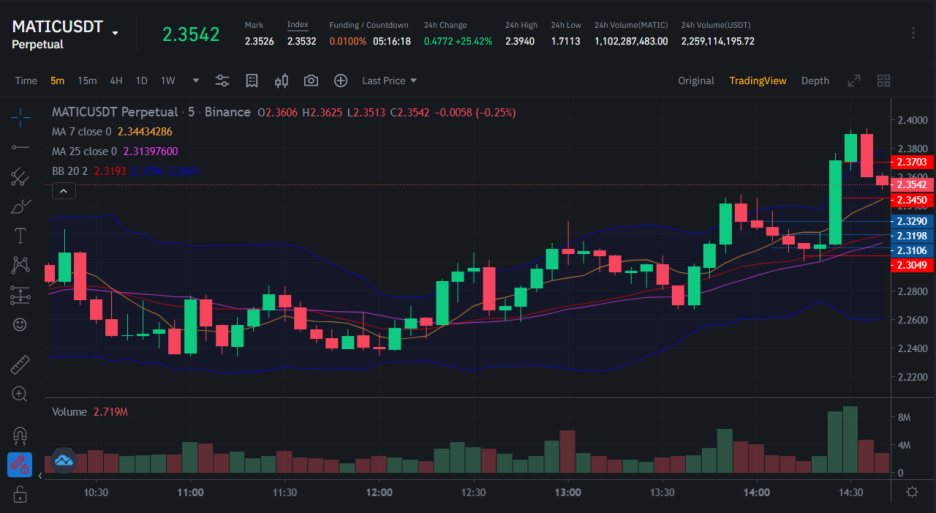The image size is (936, 513).
Task: Open the calculator icon in the toolbar
Action: tap(252, 81)
